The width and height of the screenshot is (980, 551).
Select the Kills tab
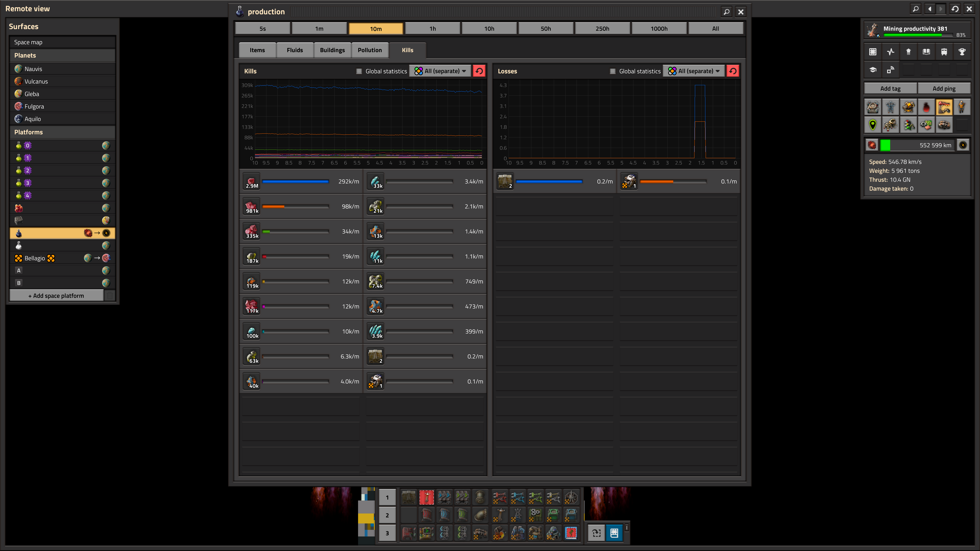pos(408,50)
